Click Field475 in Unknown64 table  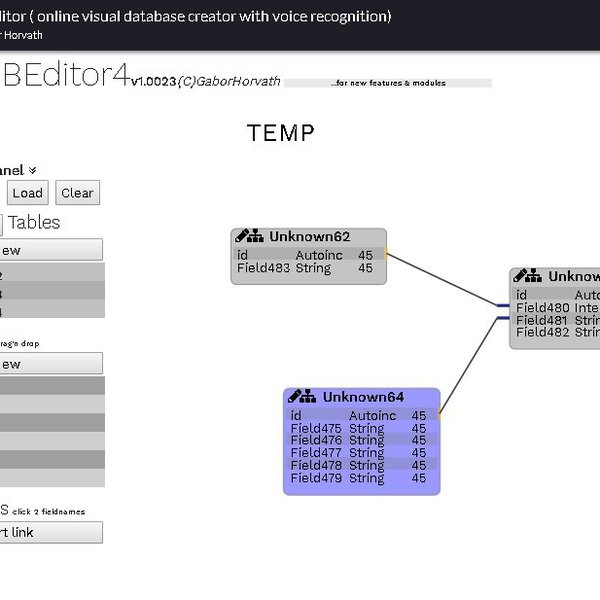pyautogui.click(x=316, y=428)
